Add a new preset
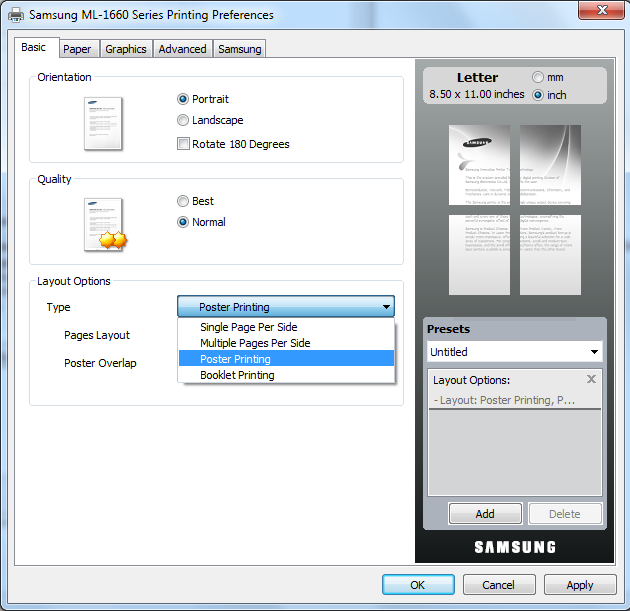The height and width of the screenshot is (611, 630). pyautogui.click(x=485, y=514)
